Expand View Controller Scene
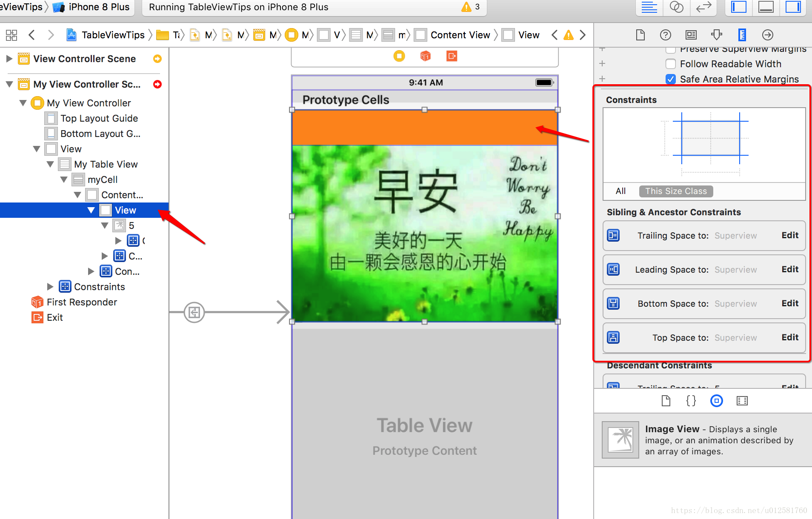 pos(9,59)
